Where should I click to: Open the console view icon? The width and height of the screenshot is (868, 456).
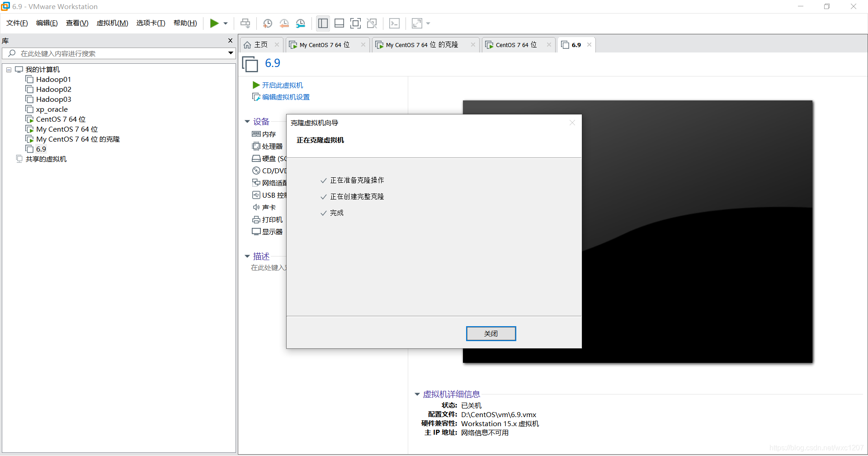tap(394, 24)
